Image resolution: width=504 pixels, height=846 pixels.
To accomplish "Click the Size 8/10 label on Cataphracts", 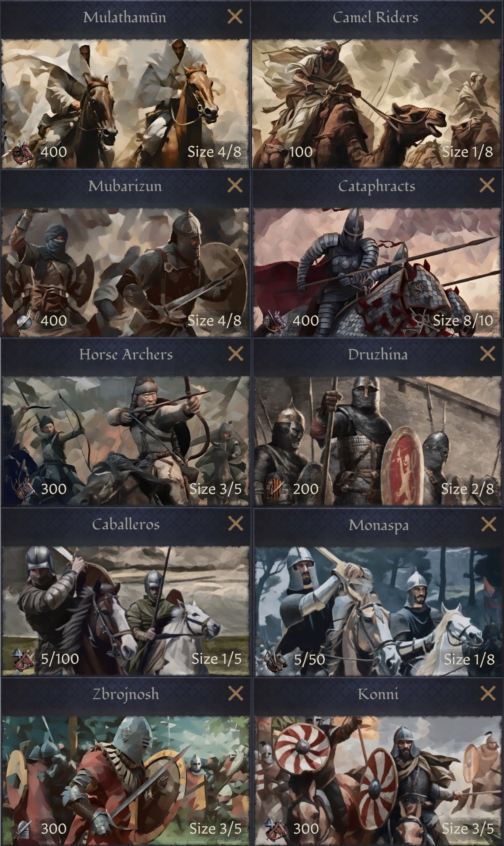I will click(x=463, y=321).
